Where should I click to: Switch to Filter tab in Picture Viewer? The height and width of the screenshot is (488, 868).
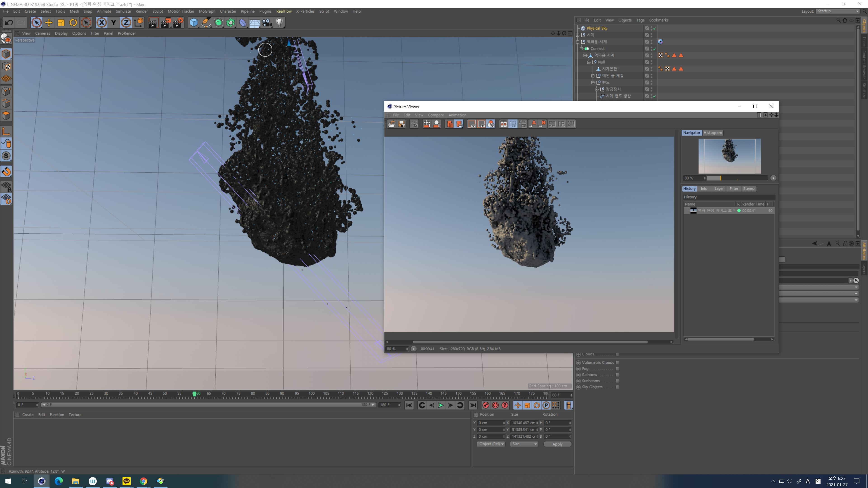[734, 189]
